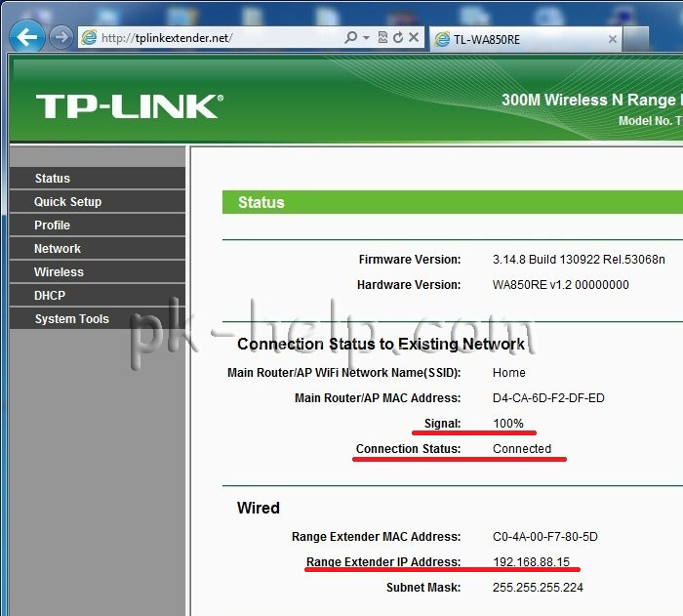Open a new tab with the blank tab button
Screen dimensions: 683x616
click(x=635, y=39)
